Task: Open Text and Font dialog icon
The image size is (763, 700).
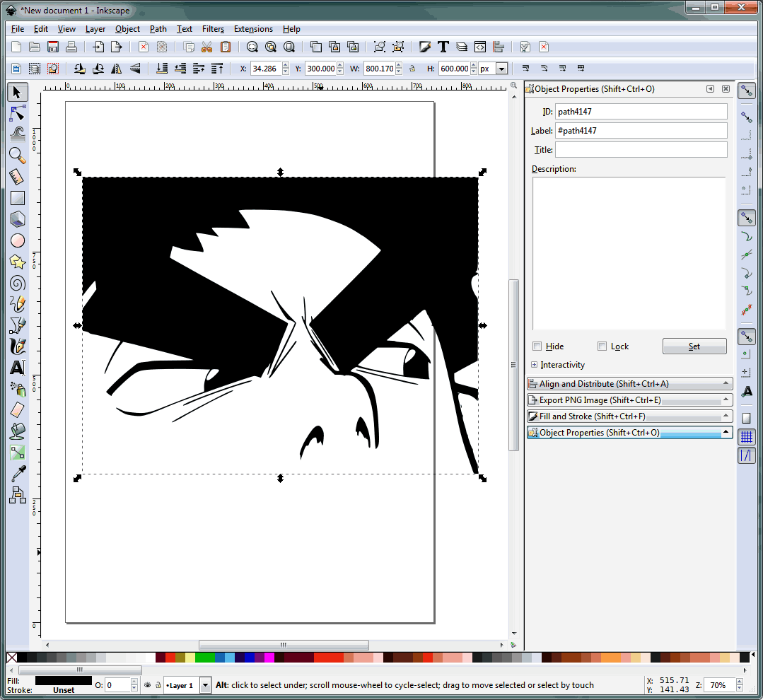Action: 443,47
